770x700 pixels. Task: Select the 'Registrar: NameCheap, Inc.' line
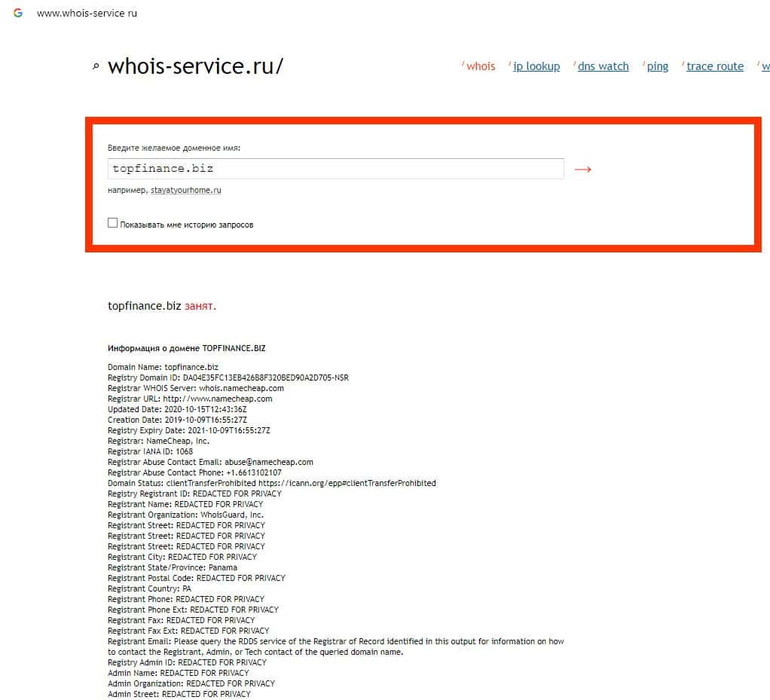tap(159, 441)
